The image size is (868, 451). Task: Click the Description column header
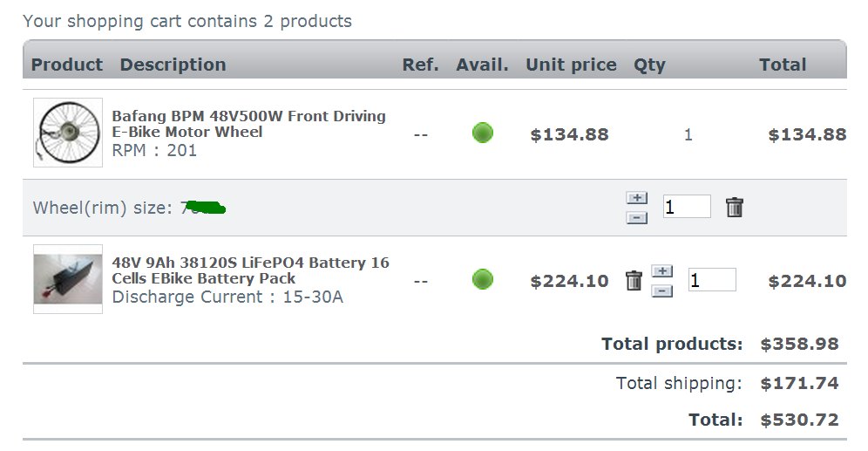click(x=173, y=65)
